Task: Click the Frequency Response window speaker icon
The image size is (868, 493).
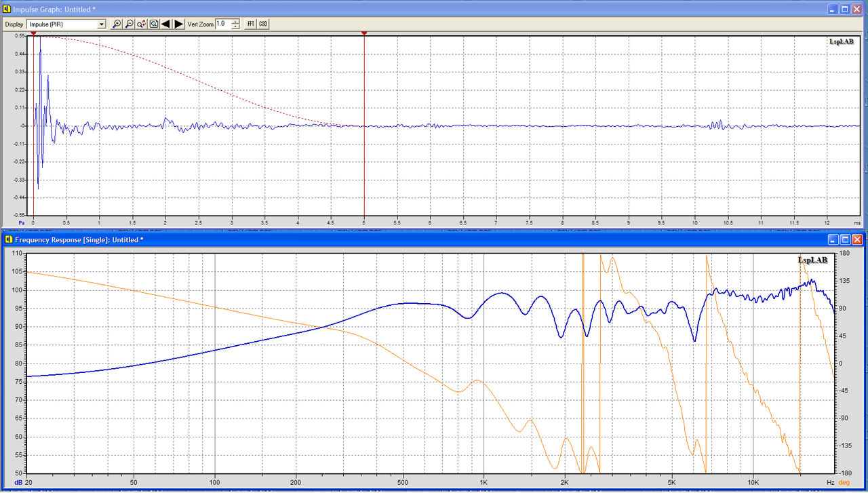Action: pyautogui.click(x=7, y=239)
